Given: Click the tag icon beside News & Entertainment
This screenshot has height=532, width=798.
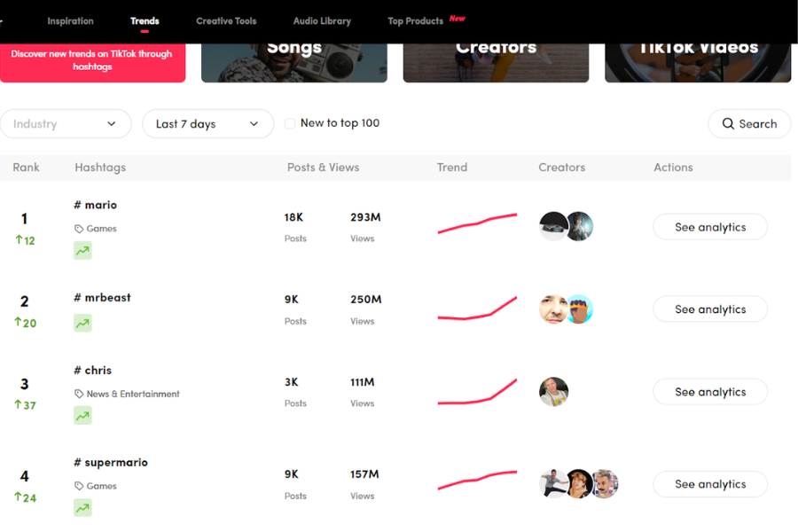Looking at the screenshot, I should point(79,394).
